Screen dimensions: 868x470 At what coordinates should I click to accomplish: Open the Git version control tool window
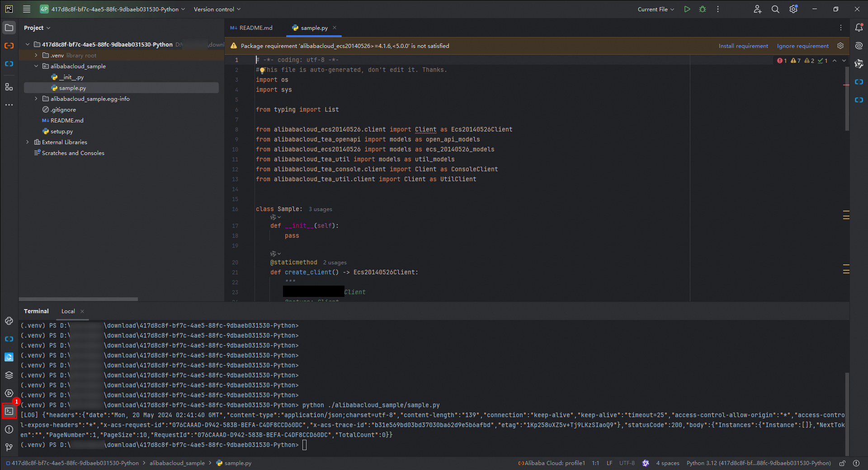pos(9,447)
